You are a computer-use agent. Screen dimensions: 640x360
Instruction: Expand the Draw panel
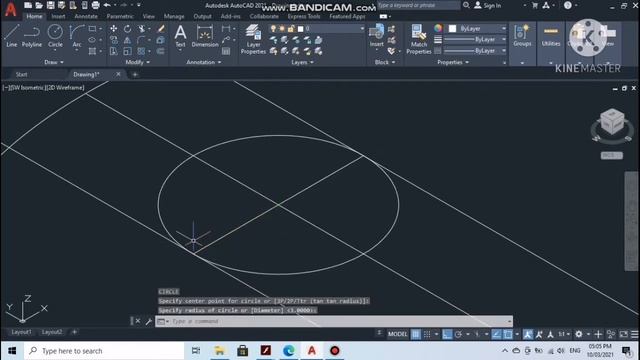point(54,62)
